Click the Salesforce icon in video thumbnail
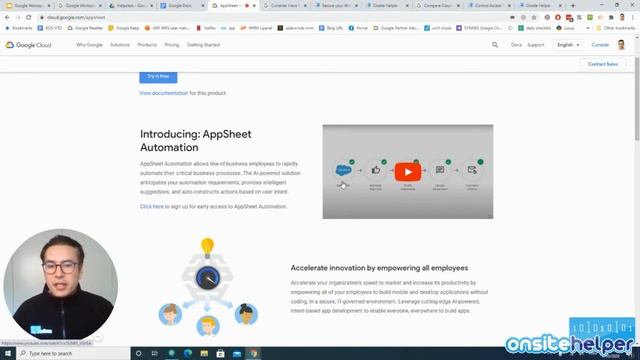This screenshot has height=360, width=640. [x=343, y=170]
